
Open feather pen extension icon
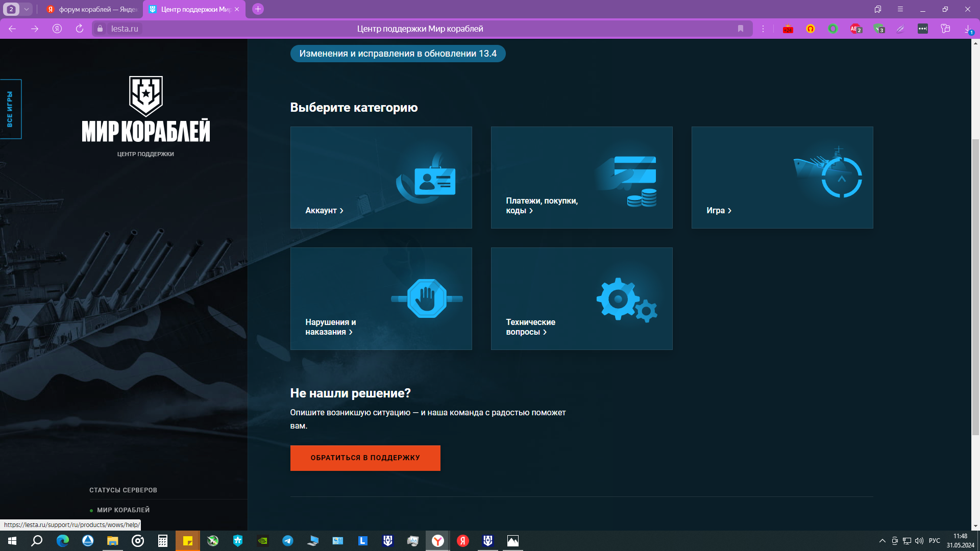click(900, 29)
